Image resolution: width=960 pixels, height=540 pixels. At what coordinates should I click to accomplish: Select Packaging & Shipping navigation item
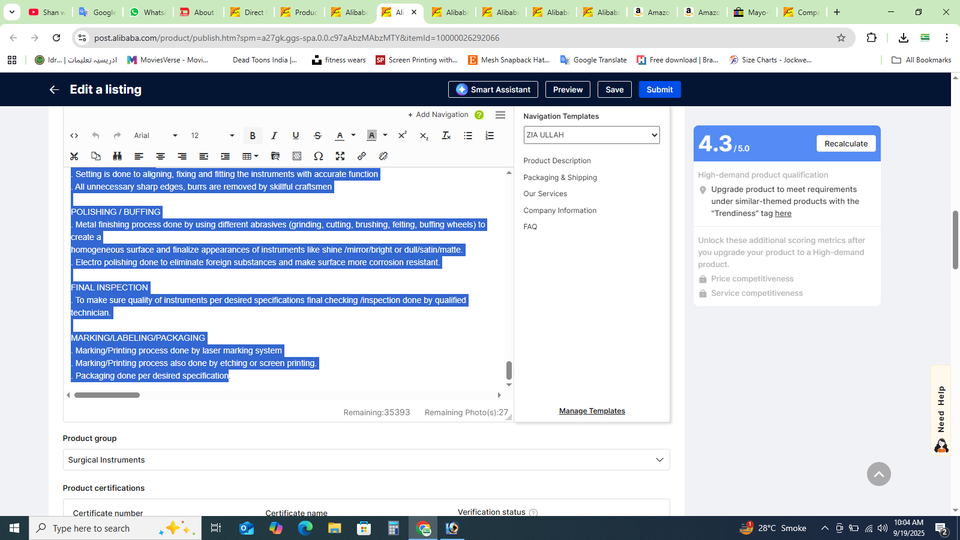(560, 177)
